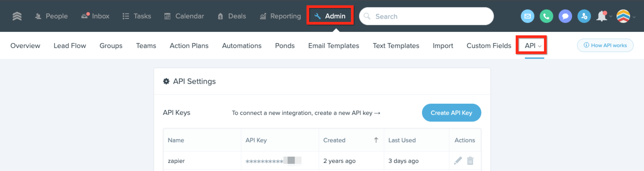
Task: Go to Tasks in top navigation
Action: [x=137, y=16]
